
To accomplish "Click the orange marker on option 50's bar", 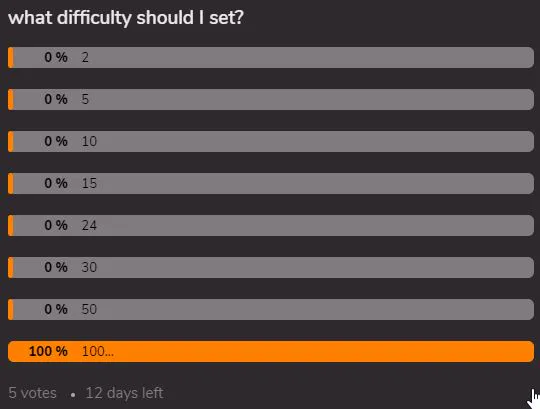I will click(11, 309).
